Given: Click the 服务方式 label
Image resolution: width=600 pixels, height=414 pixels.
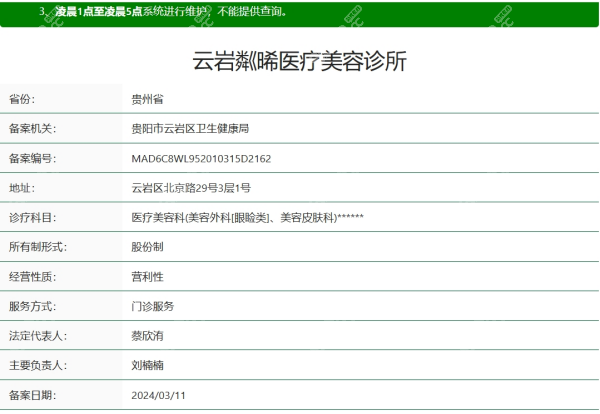Looking at the screenshot, I should click(33, 306).
